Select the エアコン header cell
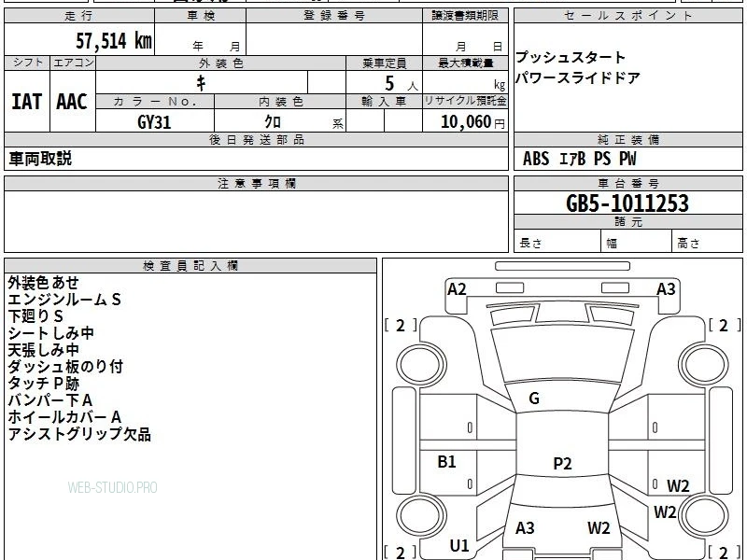 pos(73,63)
